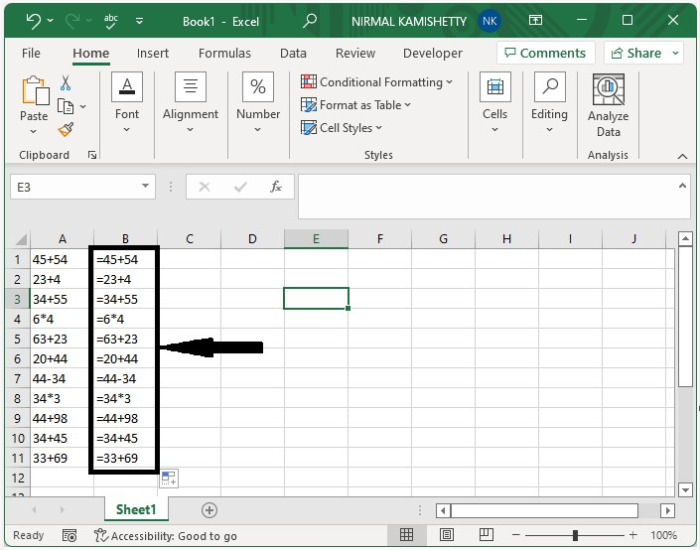
Task: Click cell A4 containing 6*4
Action: (62, 320)
